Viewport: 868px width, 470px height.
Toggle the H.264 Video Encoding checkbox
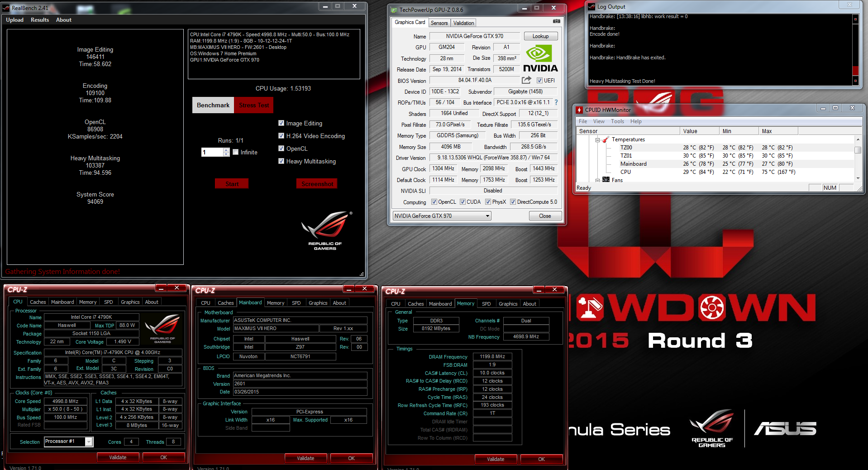(x=281, y=136)
